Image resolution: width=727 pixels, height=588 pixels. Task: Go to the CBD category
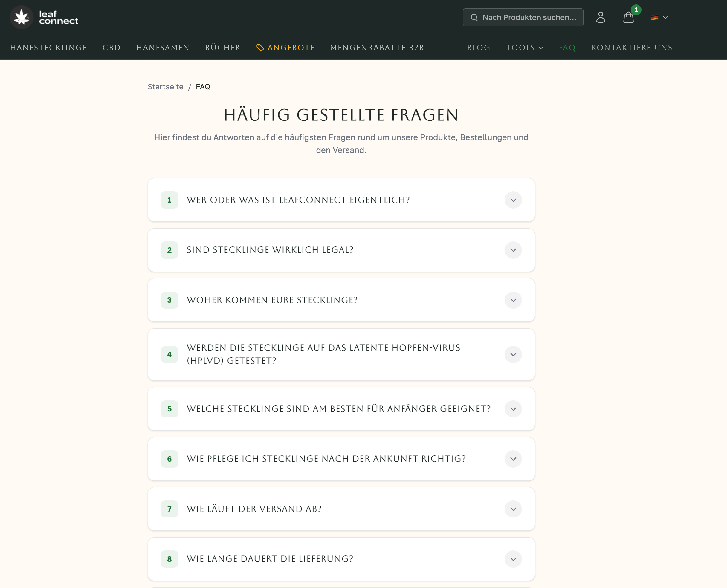pos(112,48)
